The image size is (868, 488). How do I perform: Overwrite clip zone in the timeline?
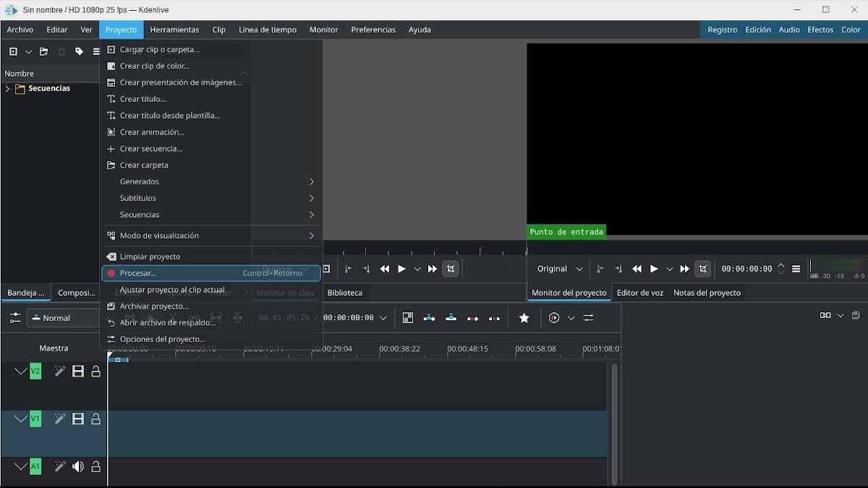click(451, 318)
